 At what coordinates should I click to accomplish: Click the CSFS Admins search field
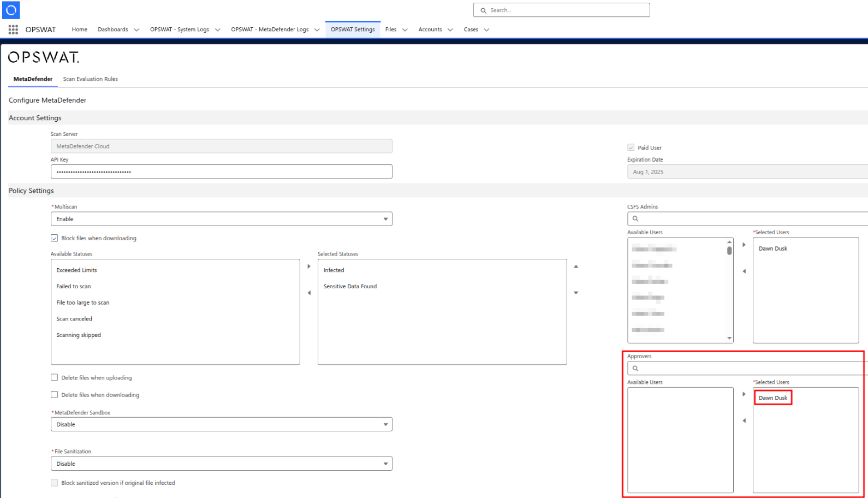click(x=747, y=218)
